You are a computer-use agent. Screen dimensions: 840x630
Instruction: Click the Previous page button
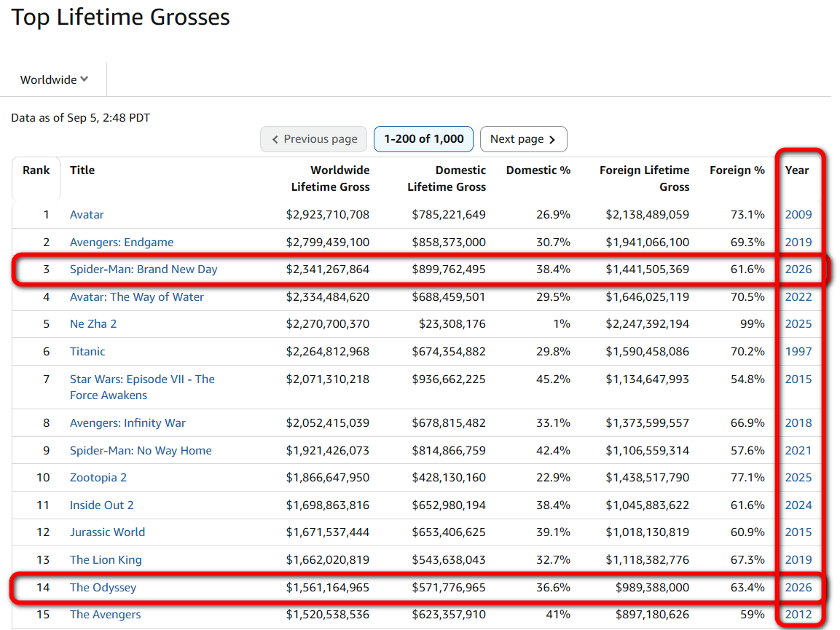point(313,139)
